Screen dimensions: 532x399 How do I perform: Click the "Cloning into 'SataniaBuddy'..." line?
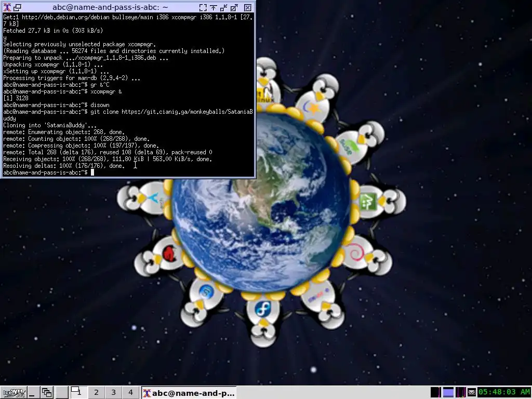coord(50,125)
